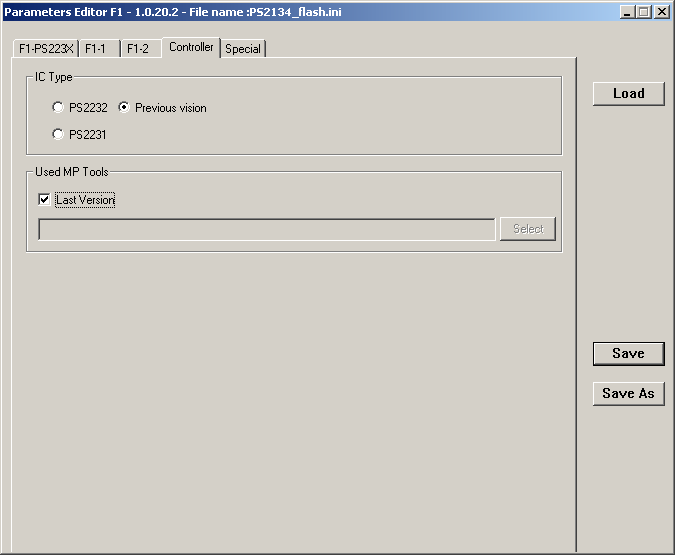Minimize the Parameters Editor window
Image resolution: width=675 pixels, height=555 pixels.
click(x=627, y=12)
